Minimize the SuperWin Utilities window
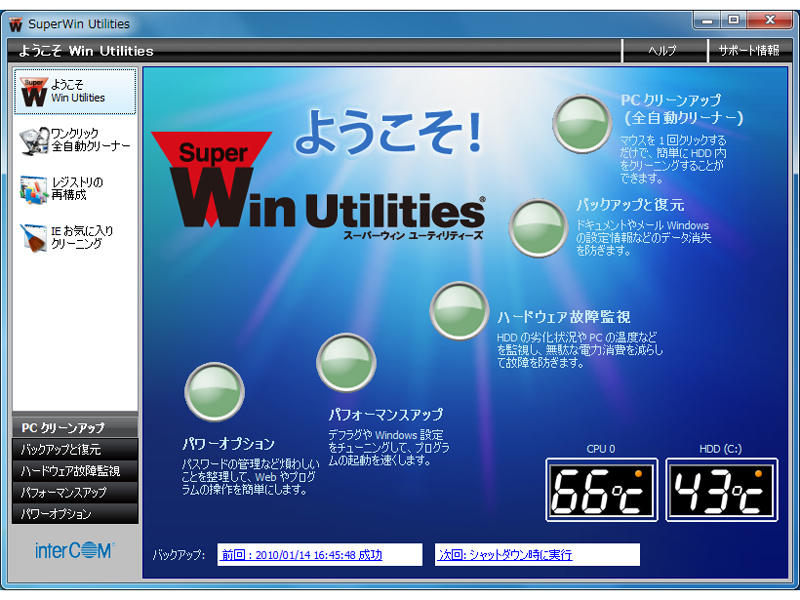The height and width of the screenshot is (600, 800). click(707, 20)
